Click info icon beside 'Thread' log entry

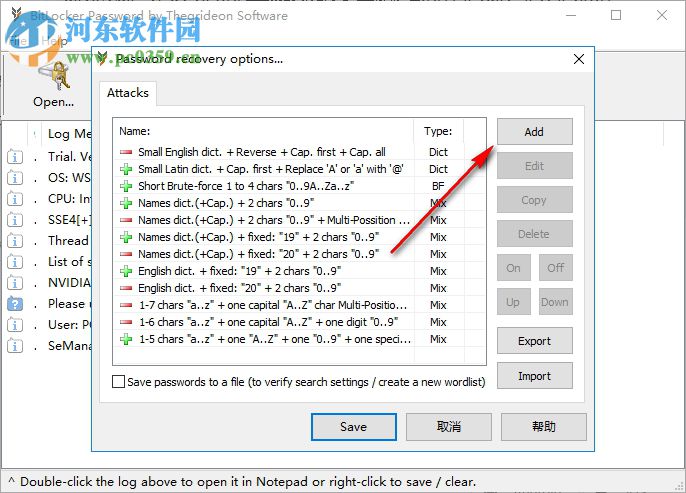(x=15, y=241)
